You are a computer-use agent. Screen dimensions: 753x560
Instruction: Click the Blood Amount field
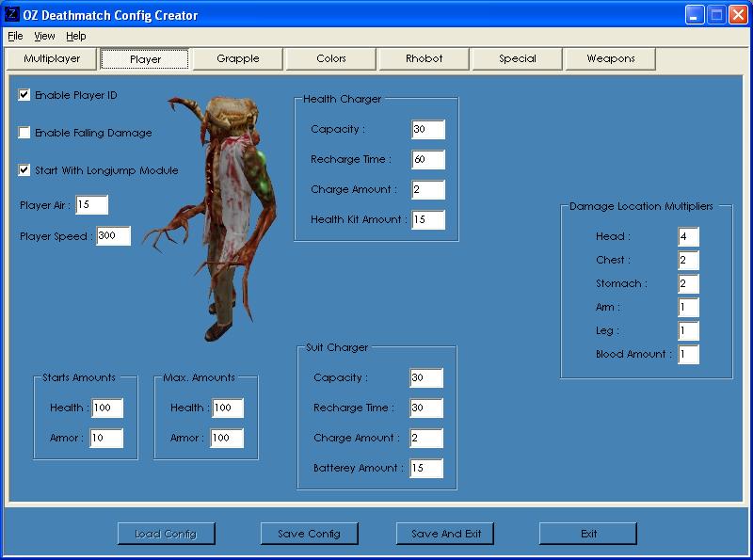point(688,355)
